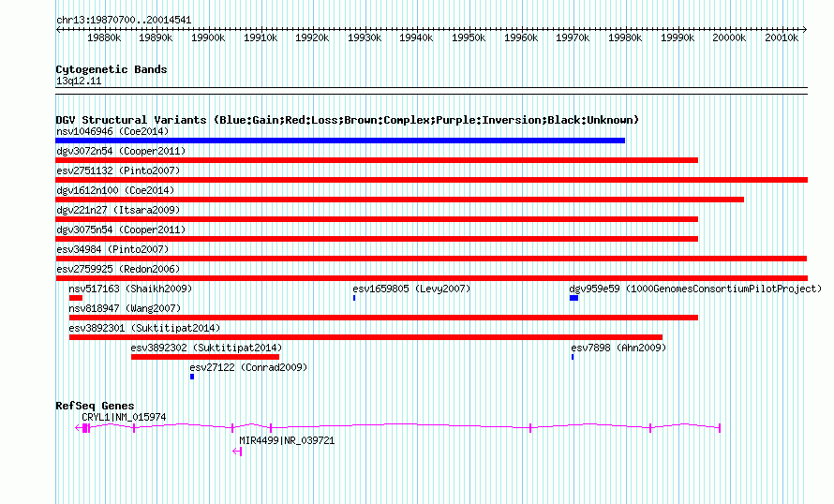Image resolution: width=834 pixels, height=504 pixels.
Task: Click the red bar under esv2751132
Action: point(431,180)
